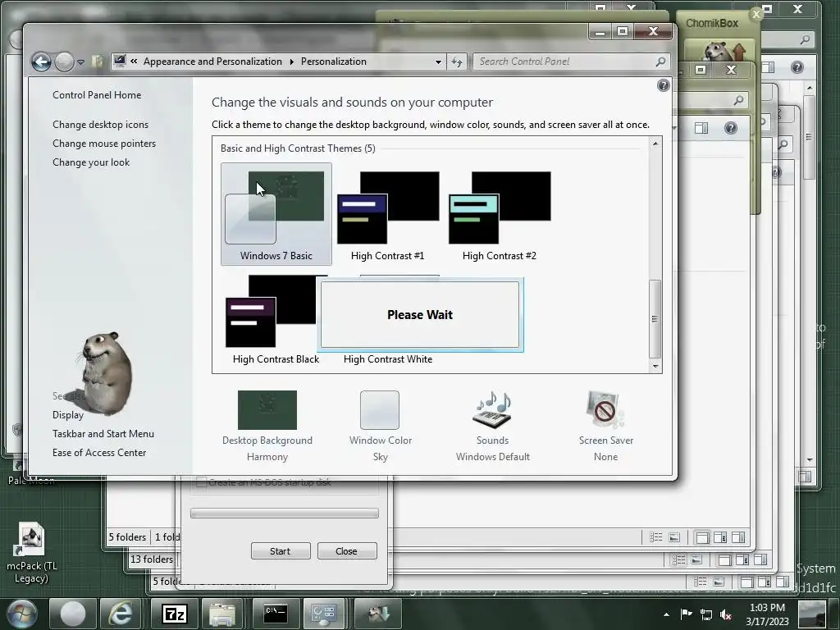Screen dimensions: 840x630
Task: Click the Control Panel taskbar button
Action: pyautogui.click(x=323, y=613)
